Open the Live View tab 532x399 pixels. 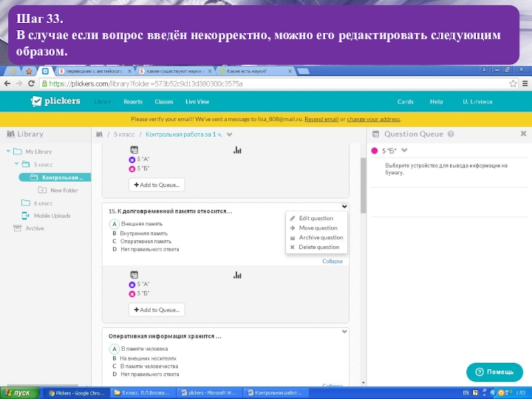[198, 102]
